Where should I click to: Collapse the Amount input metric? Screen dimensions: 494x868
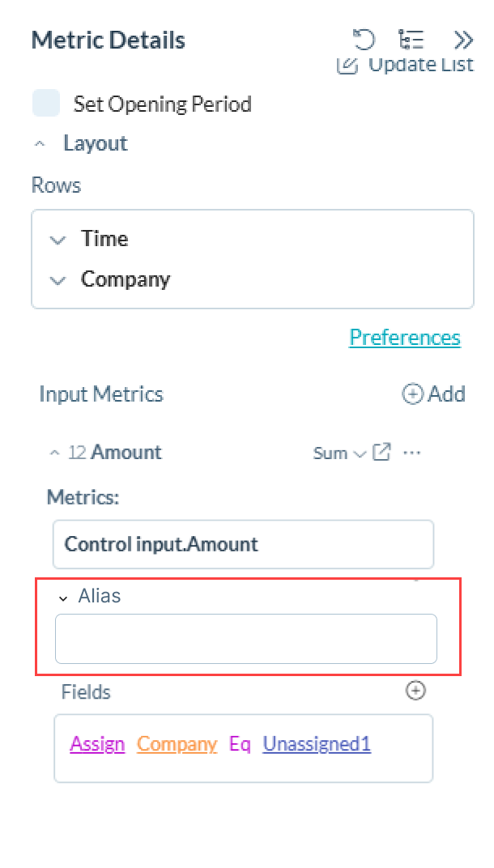(x=55, y=453)
